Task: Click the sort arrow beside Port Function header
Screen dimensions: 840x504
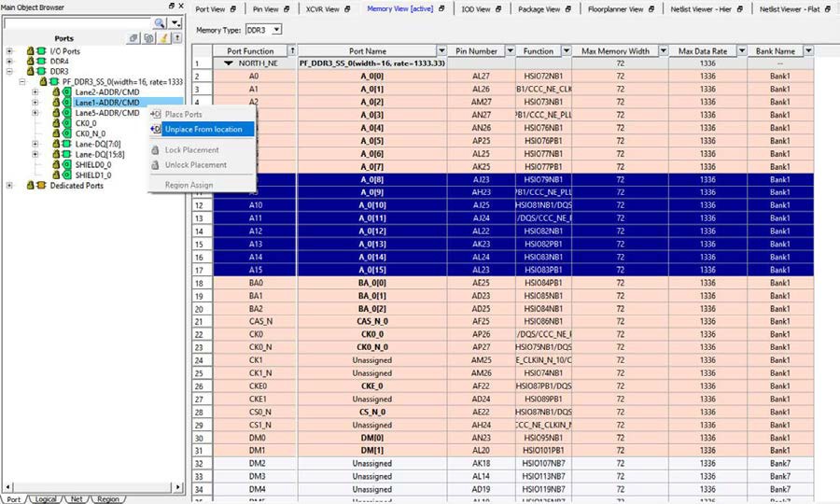Action: 293,50
